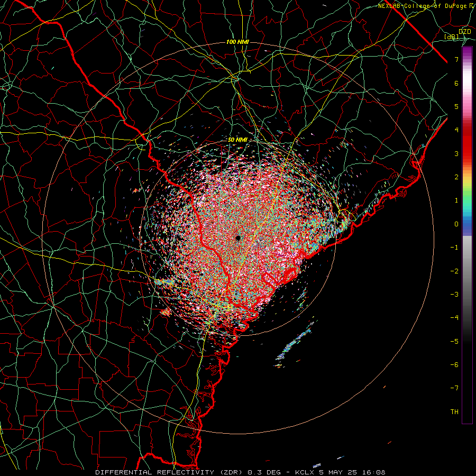
Task: Click the 1 dB tick label
Action: pyautogui.click(x=456, y=200)
